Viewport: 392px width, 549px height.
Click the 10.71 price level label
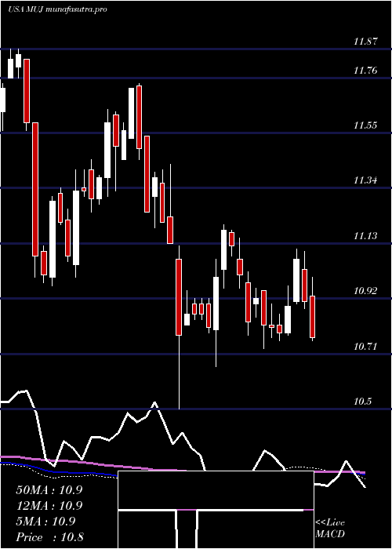pos(365,347)
